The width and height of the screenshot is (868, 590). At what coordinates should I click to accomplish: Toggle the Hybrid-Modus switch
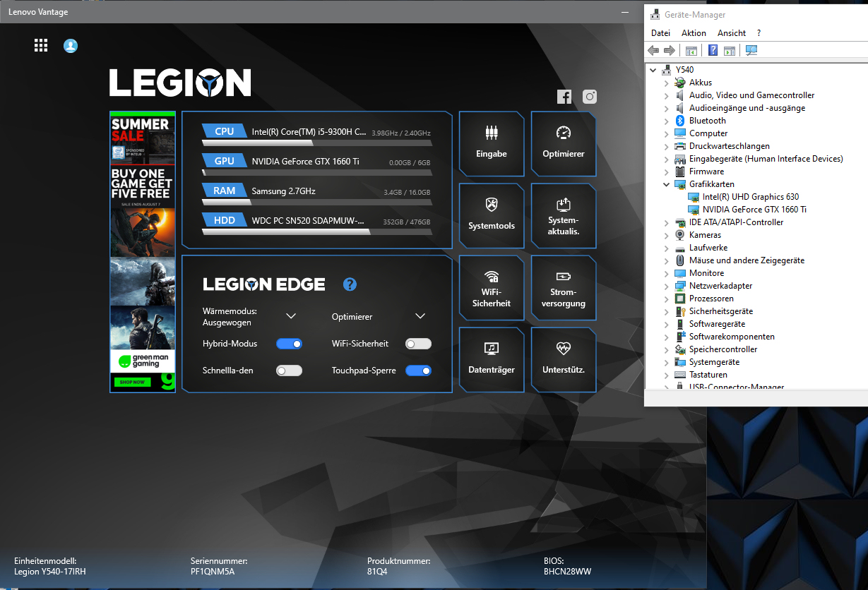(x=289, y=344)
